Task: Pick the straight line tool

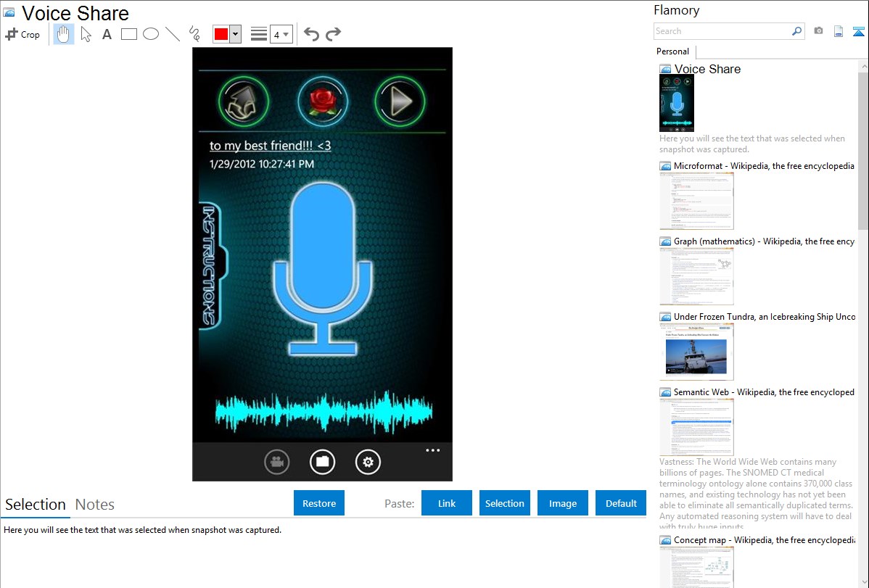Action: click(x=173, y=34)
